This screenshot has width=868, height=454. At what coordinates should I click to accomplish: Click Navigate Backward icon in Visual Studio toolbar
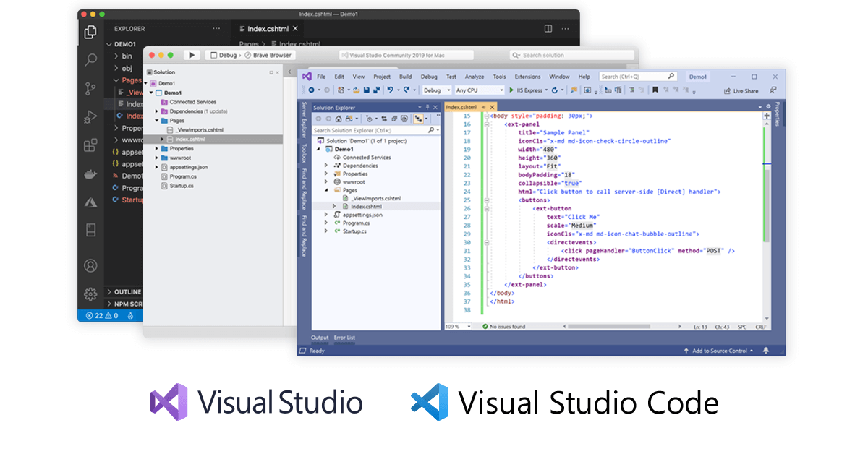point(311,90)
